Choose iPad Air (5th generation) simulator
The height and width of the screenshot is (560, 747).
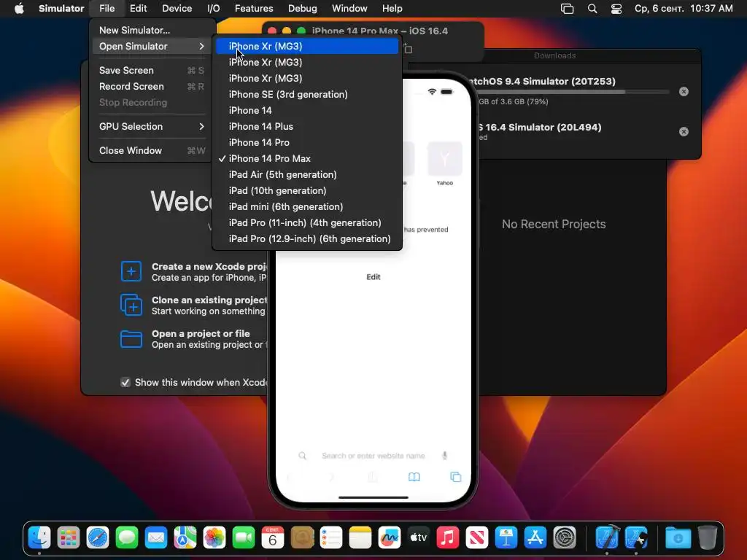[x=307, y=175]
